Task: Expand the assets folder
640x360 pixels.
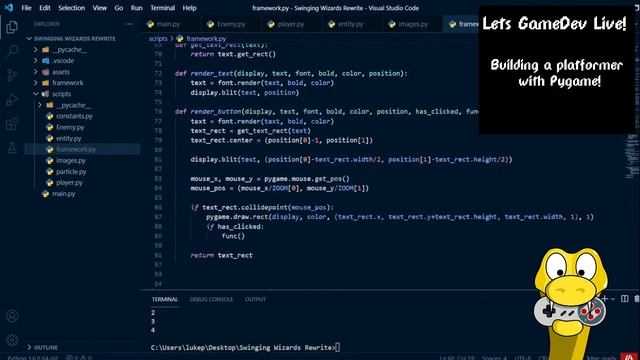Action: click(x=36, y=72)
